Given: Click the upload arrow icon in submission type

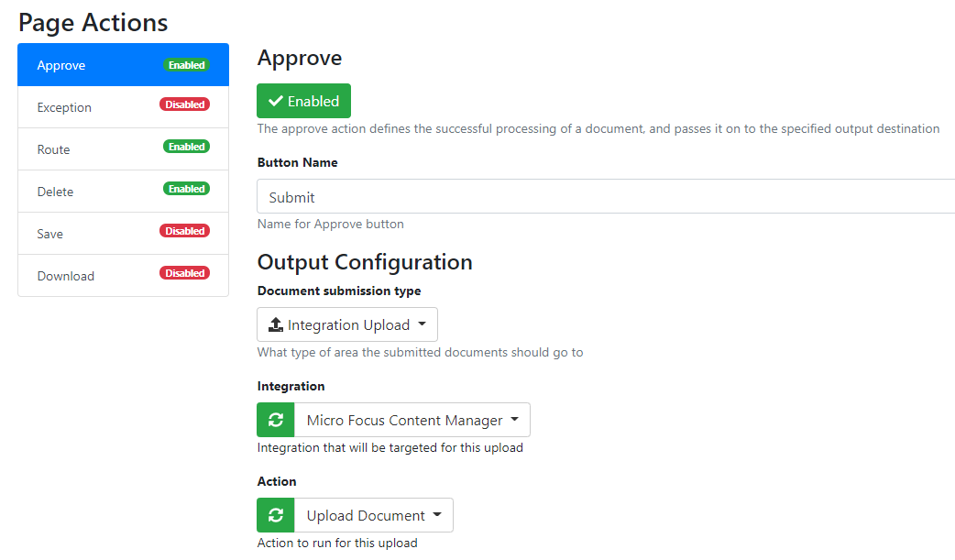Looking at the screenshot, I should pyautogui.click(x=276, y=324).
